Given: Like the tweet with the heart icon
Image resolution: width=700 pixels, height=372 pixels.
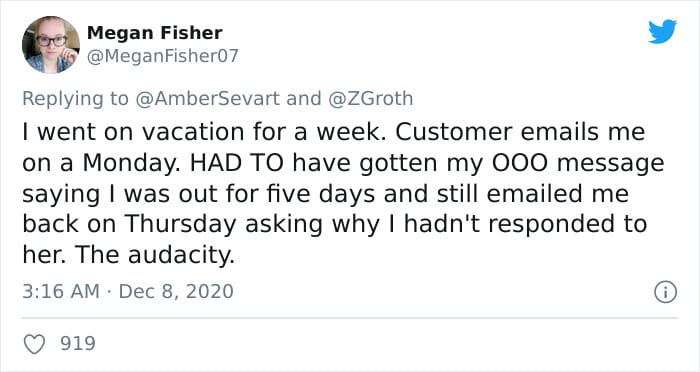Looking at the screenshot, I should (x=34, y=344).
